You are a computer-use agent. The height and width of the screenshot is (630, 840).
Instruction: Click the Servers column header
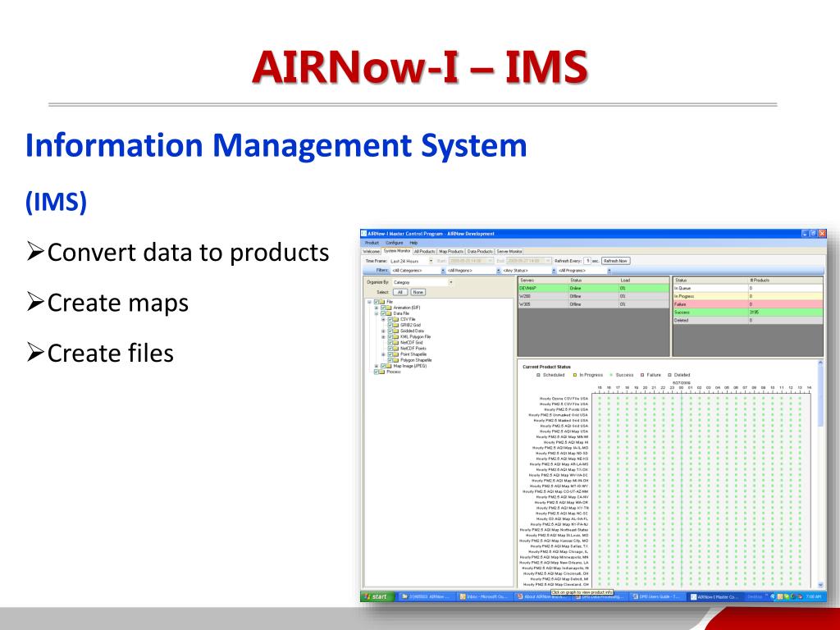click(x=543, y=281)
